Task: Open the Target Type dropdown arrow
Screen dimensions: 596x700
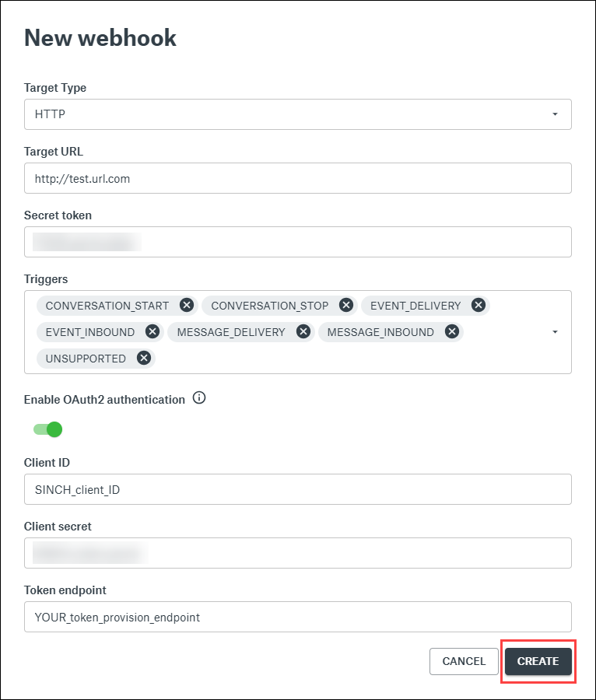Action: click(x=555, y=114)
